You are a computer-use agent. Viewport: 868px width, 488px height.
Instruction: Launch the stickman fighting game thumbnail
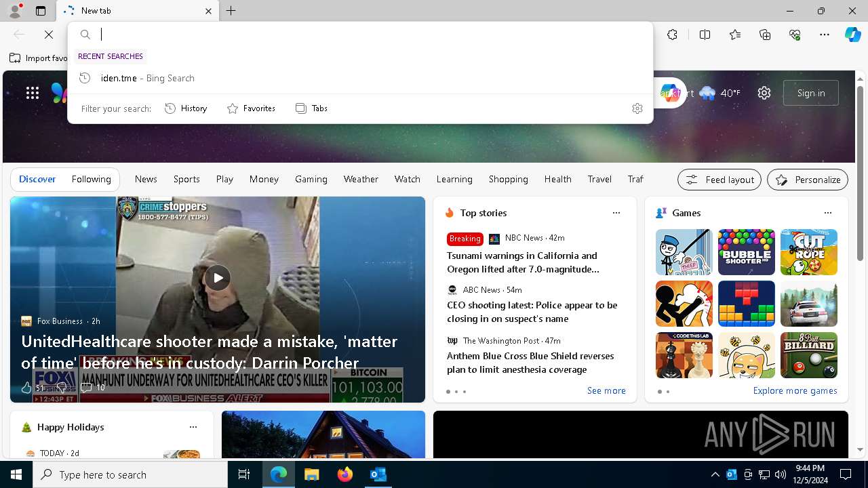pyautogui.click(x=684, y=304)
